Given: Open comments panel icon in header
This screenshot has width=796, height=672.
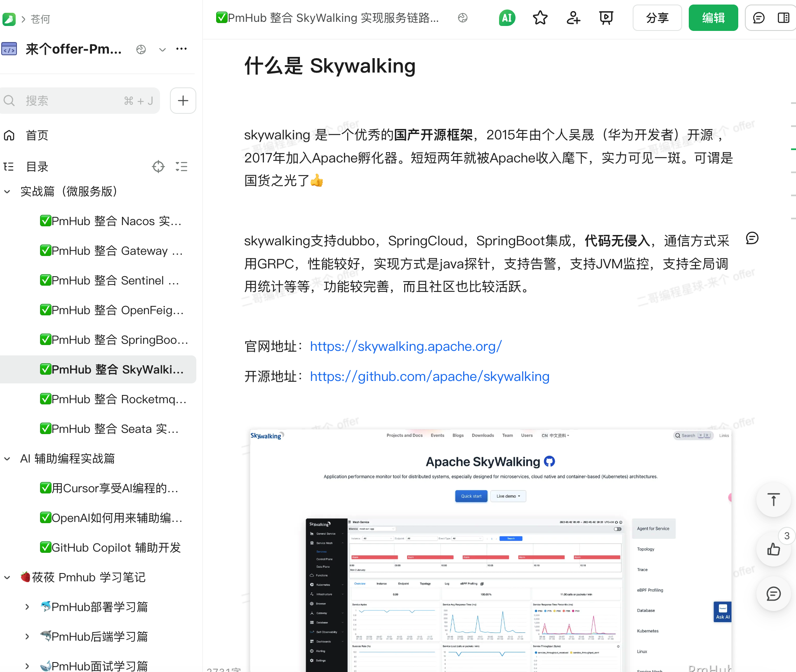Looking at the screenshot, I should coord(758,18).
